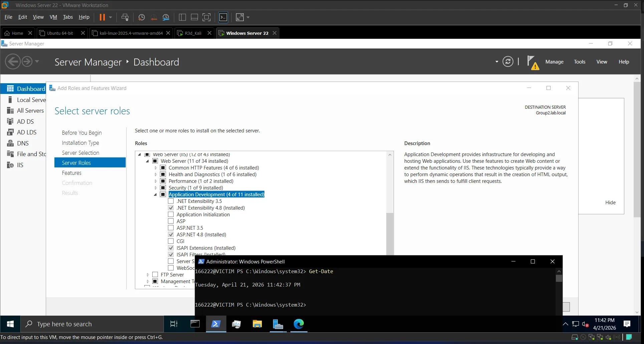The image size is (644, 344).
Task: Send Ctrl+Alt+Del to the VM icon
Action: 125,17
